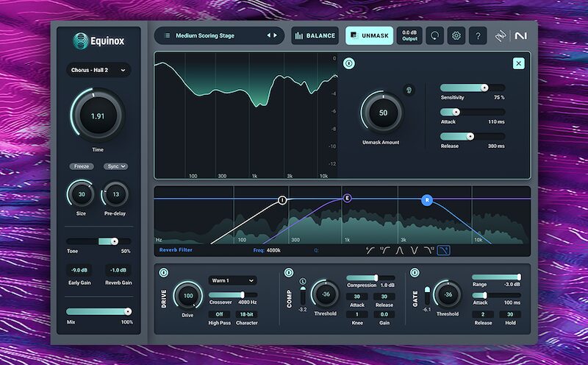The image size is (588, 365).
Task: Go to the previous preset arrow
Action: [x=268, y=35]
